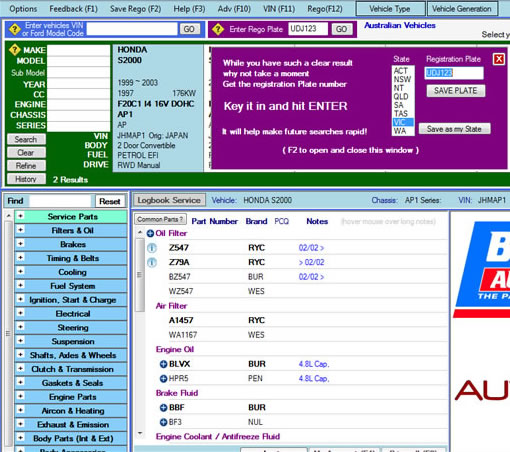Image resolution: width=510 pixels, height=452 pixels.
Task: Expand the Filters & Oil category
Action: tap(20, 230)
